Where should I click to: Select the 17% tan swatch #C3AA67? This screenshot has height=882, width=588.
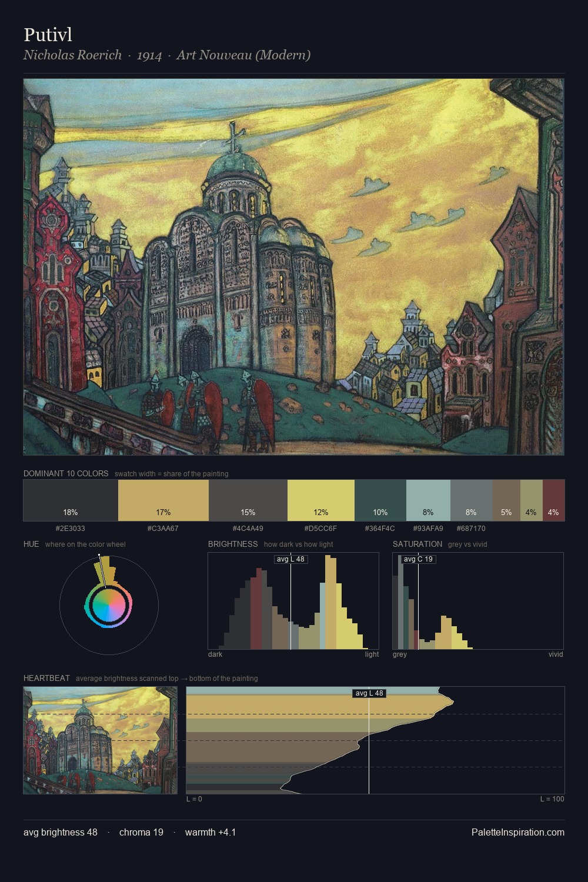163,500
